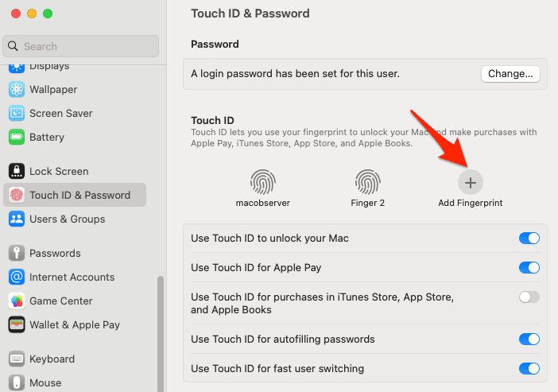Click the Add Fingerprint plus icon
558x392 pixels.
[470, 183]
